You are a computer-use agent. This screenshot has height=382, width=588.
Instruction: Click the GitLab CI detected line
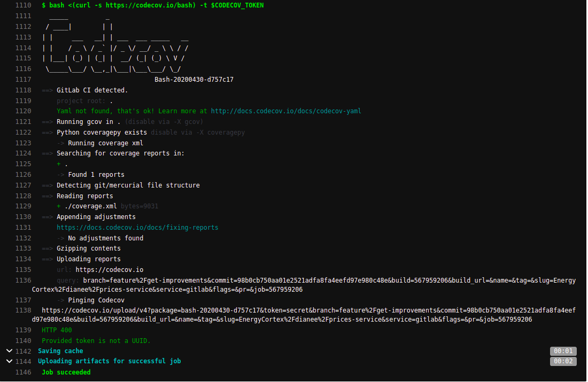tap(92, 90)
